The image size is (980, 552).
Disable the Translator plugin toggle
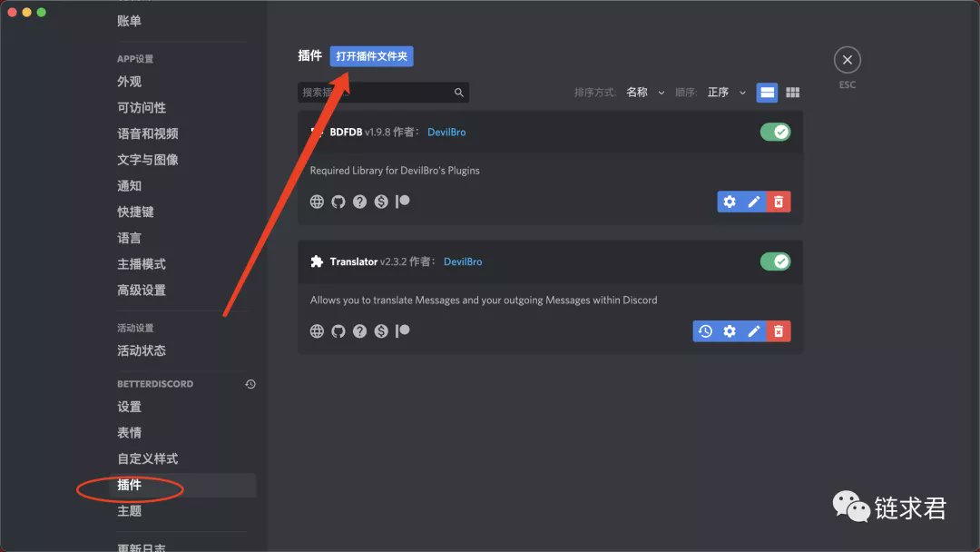[x=776, y=261]
